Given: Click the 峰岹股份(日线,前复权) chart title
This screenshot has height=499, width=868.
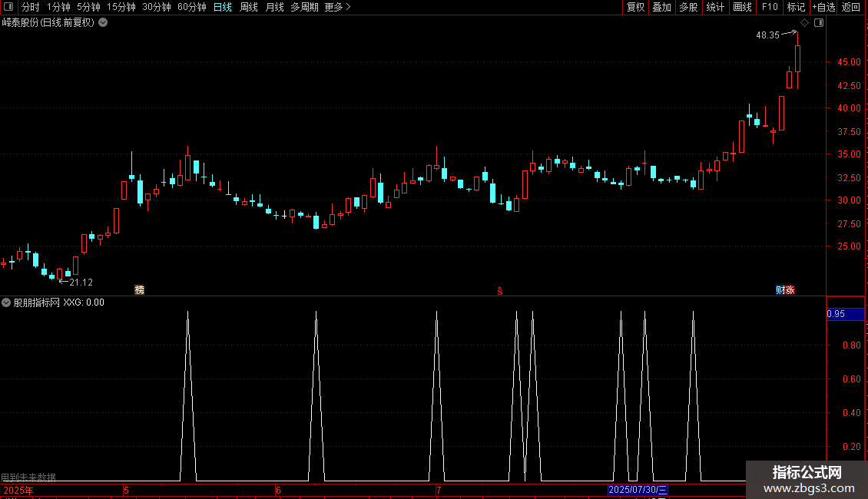Looking at the screenshot, I should coord(48,23).
